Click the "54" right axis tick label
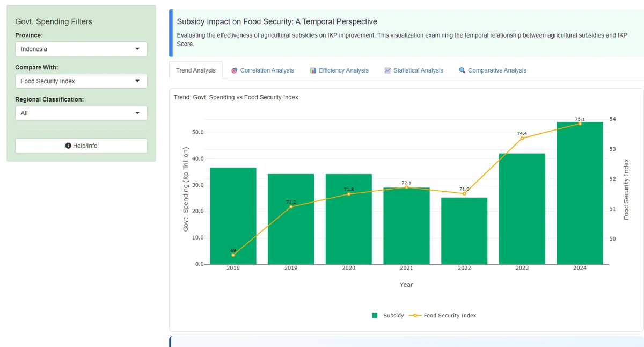Viewport: 644px width, 347px height. 613,119
